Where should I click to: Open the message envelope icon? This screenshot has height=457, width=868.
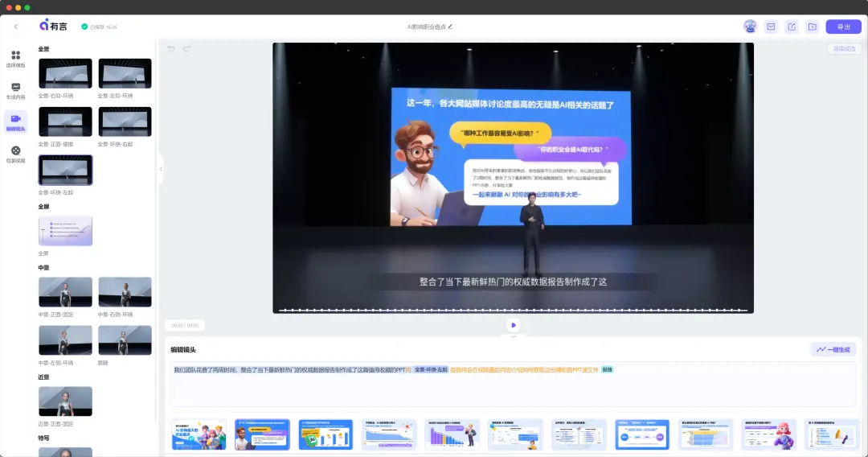point(771,27)
